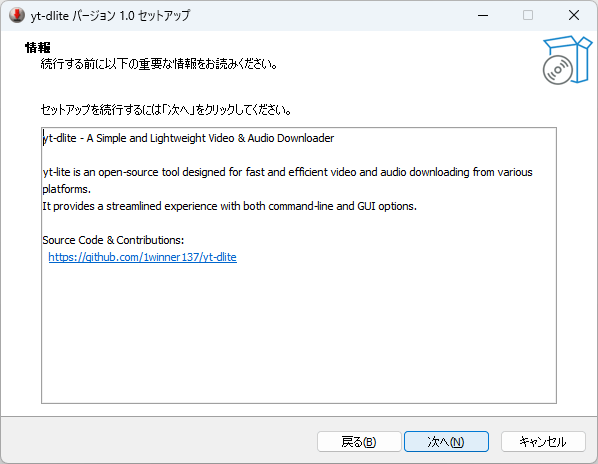Click the It provides a streamlined experience line
The image size is (598, 464).
(x=230, y=206)
